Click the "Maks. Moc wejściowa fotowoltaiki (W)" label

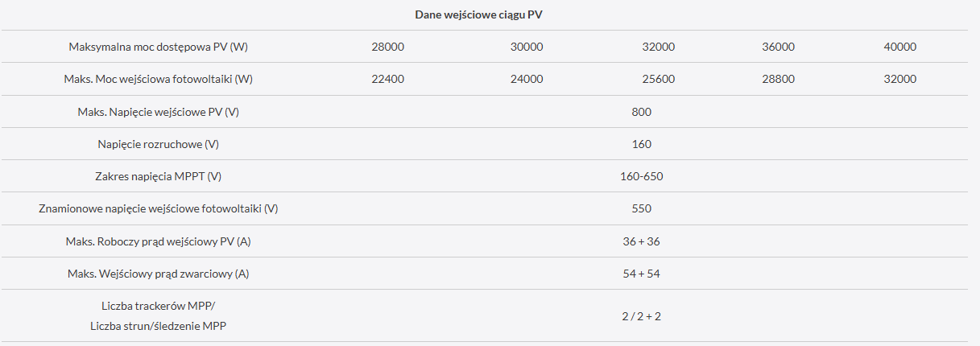159,79
